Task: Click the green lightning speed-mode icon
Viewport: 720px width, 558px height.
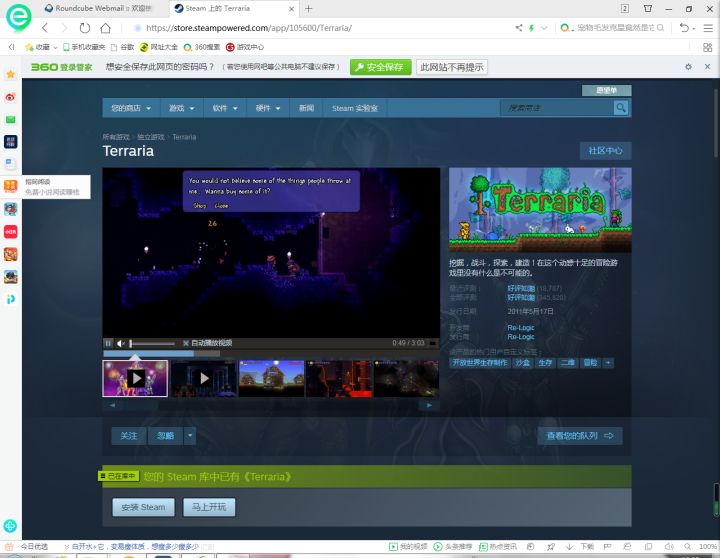Action: 531,28
